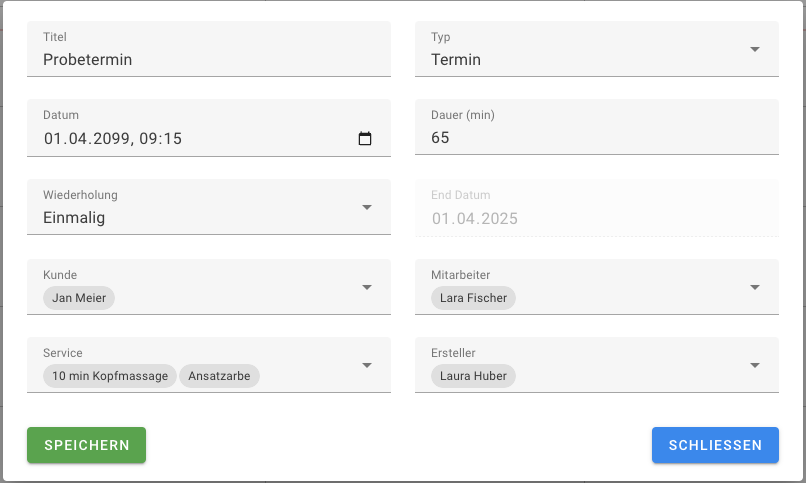Click the 10 min Kopfmassage service chip

pos(110,376)
